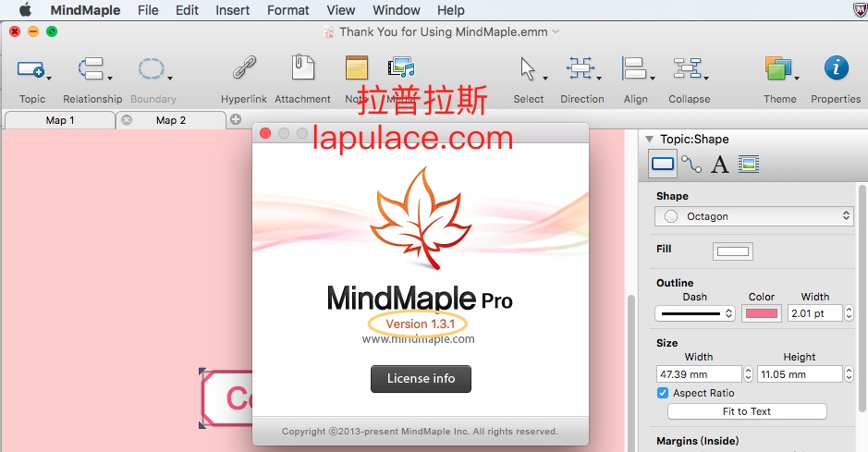
Task: Click the Size Width stepper arrows
Action: pyautogui.click(x=749, y=374)
